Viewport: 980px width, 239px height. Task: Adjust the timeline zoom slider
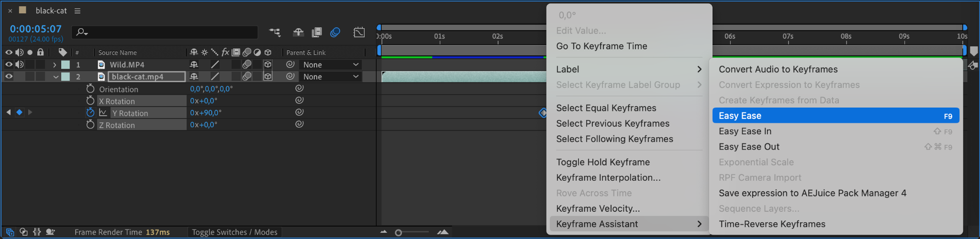click(399, 233)
